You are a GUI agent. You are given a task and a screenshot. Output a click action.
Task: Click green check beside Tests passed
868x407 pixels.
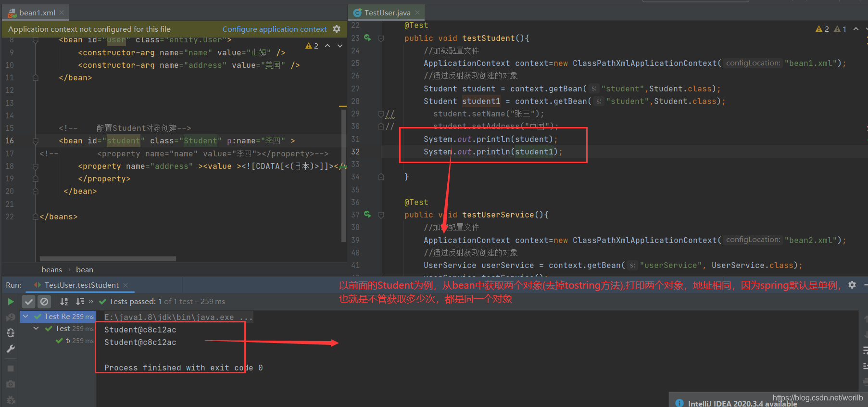102,302
